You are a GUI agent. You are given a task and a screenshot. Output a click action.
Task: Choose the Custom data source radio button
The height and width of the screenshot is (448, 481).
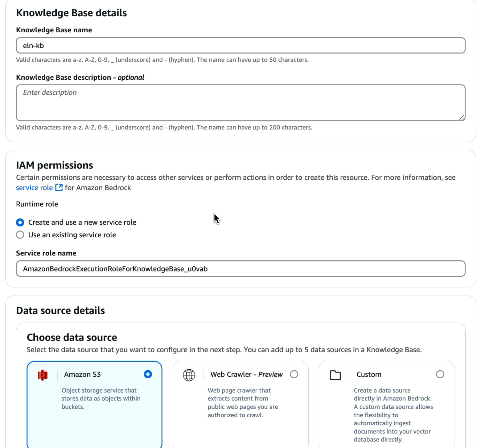(x=440, y=374)
